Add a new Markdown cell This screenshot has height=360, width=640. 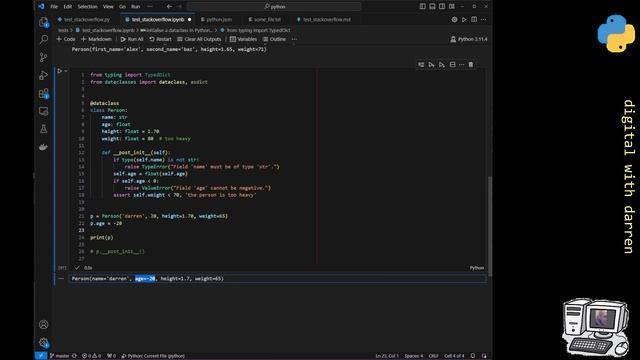coord(96,39)
